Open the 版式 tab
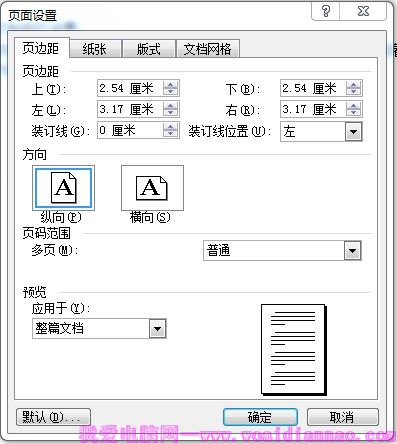Image resolution: width=397 pixels, height=444 pixels. pyautogui.click(x=149, y=49)
